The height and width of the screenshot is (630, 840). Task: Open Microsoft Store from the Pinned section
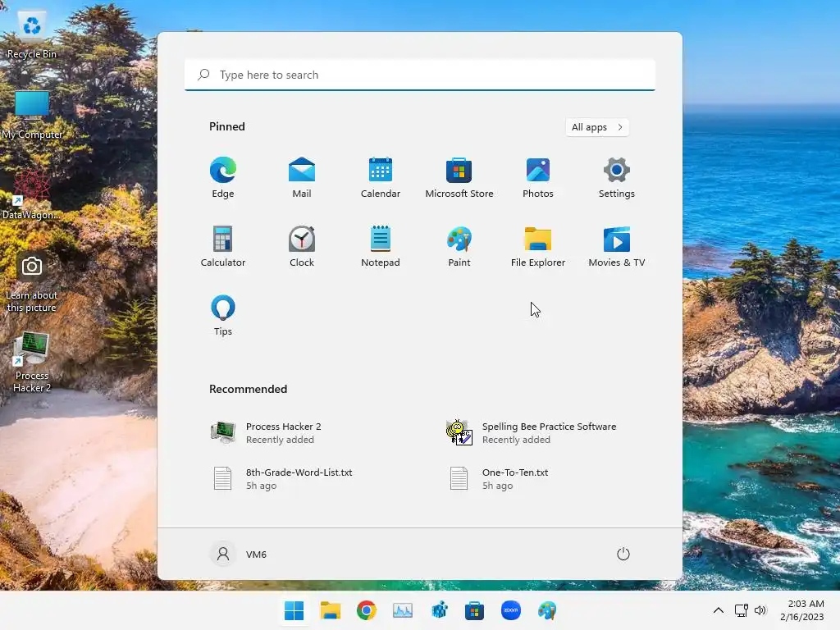pyautogui.click(x=459, y=178)
